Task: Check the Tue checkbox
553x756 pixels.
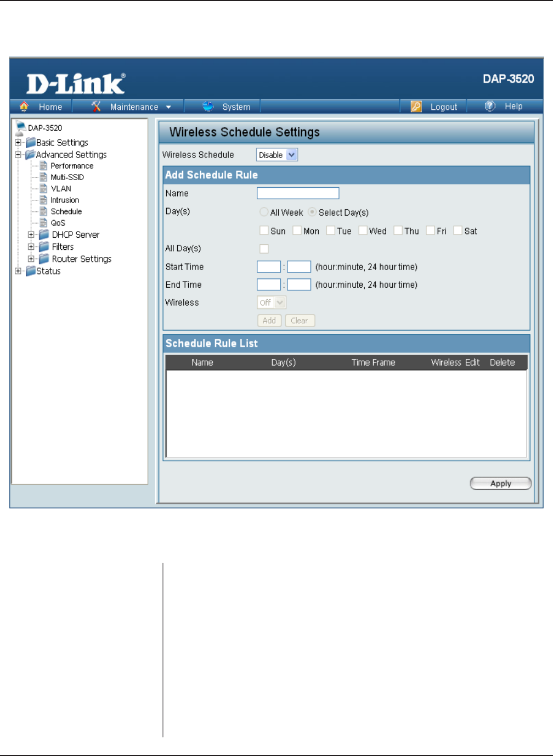Action: tap(330, 231)
